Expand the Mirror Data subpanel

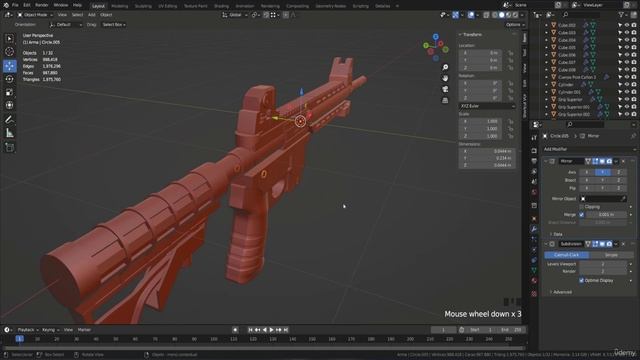pyautogui.click(x=556, y=234)
